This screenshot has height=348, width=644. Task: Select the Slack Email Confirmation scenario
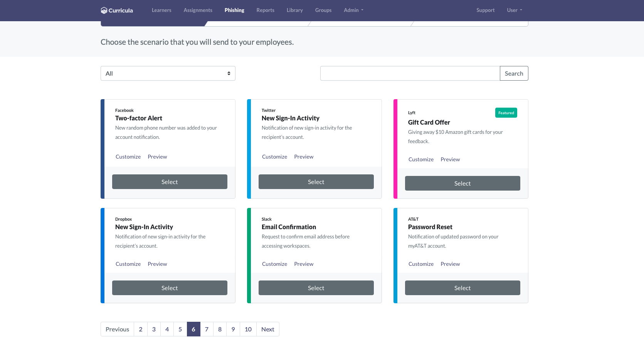pyautogui.click(x=316, y=288)
